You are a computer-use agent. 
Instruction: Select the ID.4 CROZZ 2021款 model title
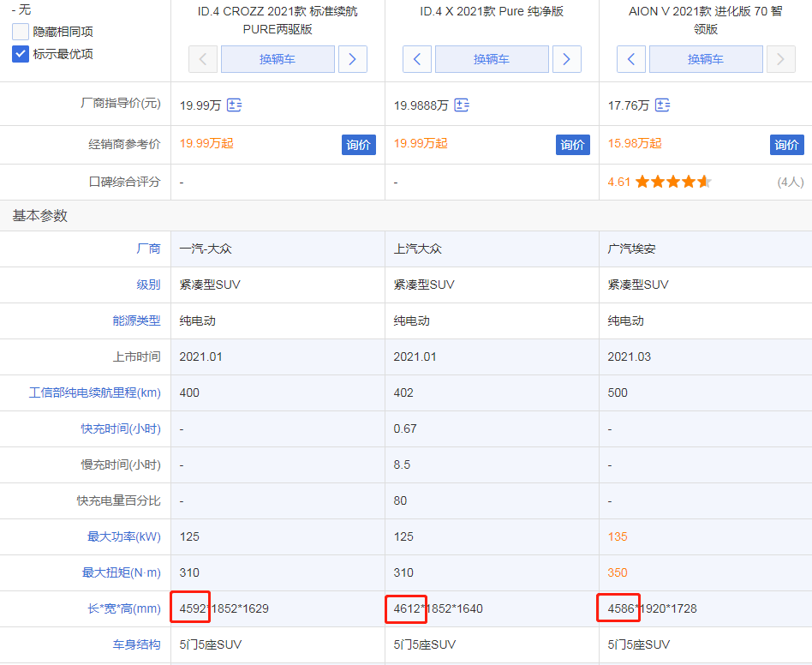pos(278,21)
